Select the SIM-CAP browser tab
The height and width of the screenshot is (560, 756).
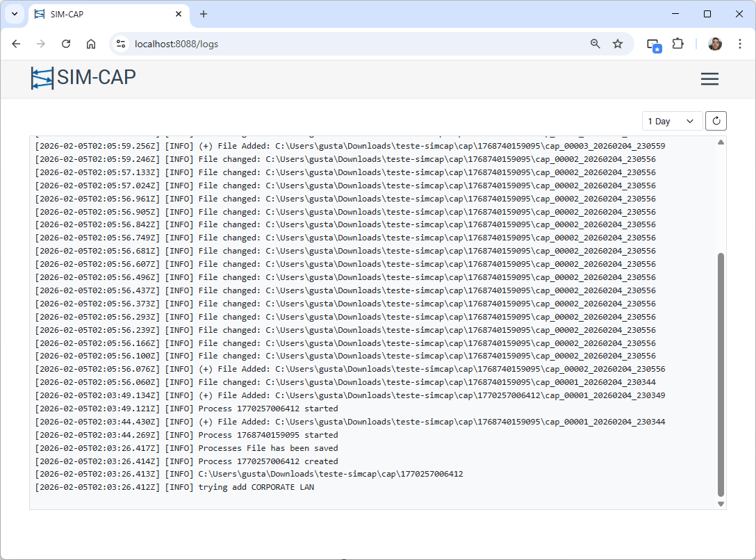[104, 14]
